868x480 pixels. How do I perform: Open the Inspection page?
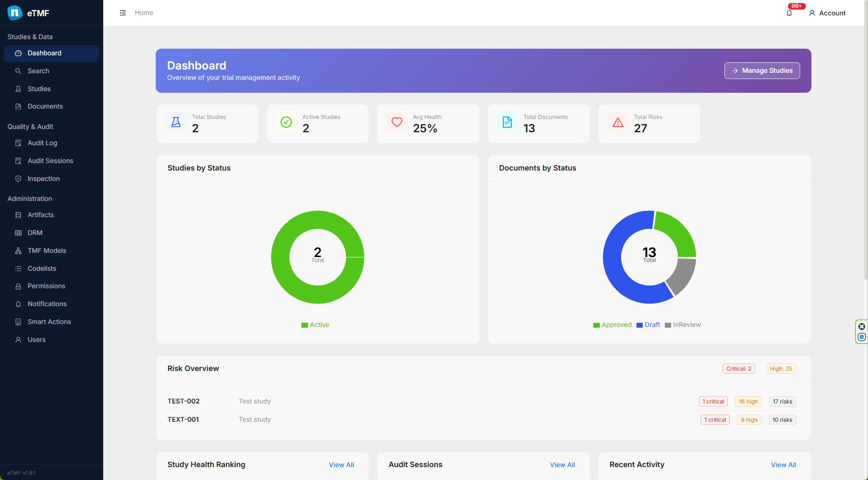(51, 179)
